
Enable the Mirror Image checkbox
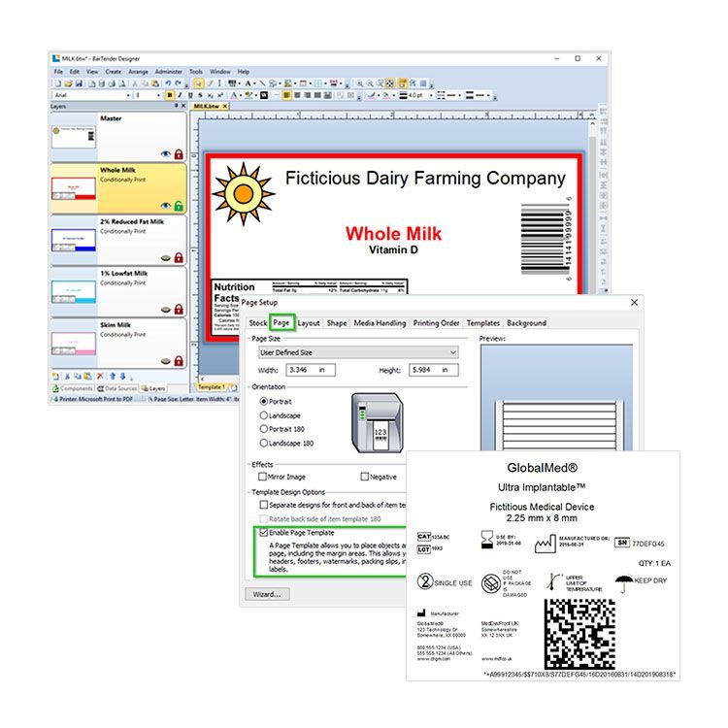click(263, 477)
